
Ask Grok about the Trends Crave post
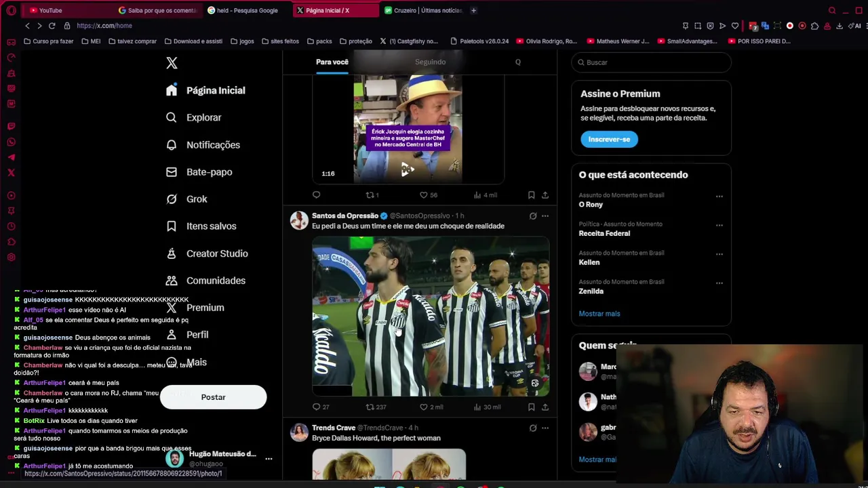533,428
